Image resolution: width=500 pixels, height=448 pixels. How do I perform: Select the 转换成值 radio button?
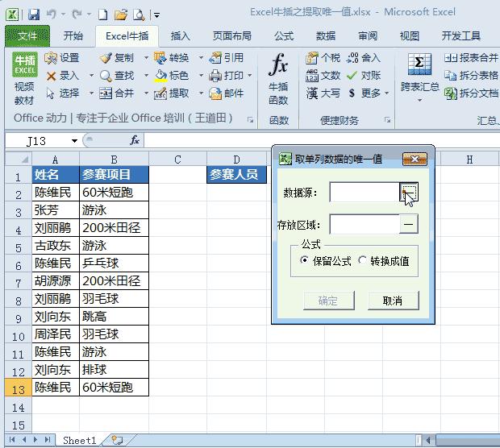click(x=362, y=260)
